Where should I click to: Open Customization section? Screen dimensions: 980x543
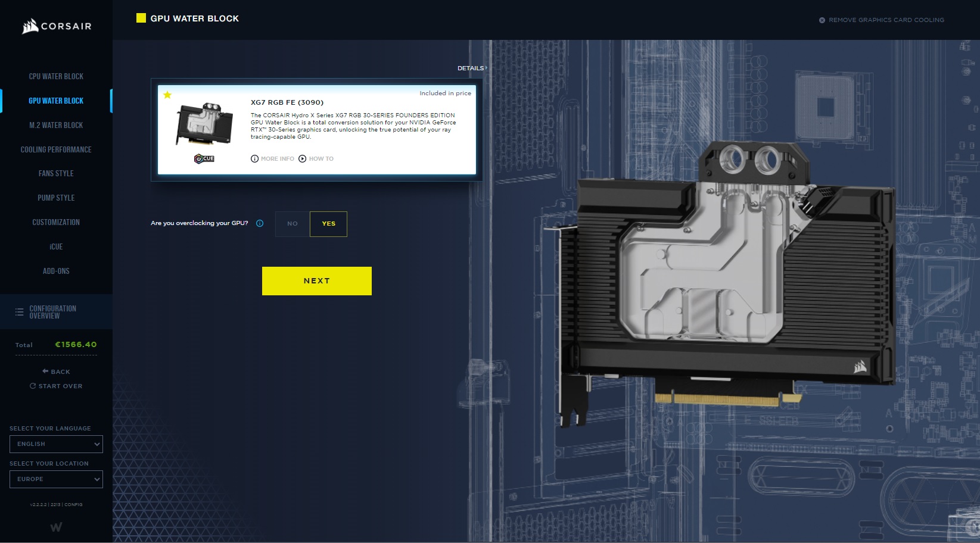56,222
